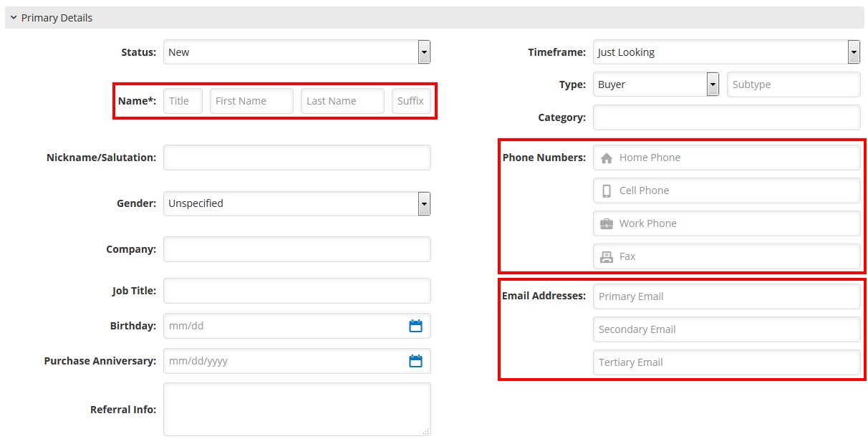Screen dimensions: 868x444
Task: Click the fax machine icon in Fax field
Action: click(x=607, y=256)
